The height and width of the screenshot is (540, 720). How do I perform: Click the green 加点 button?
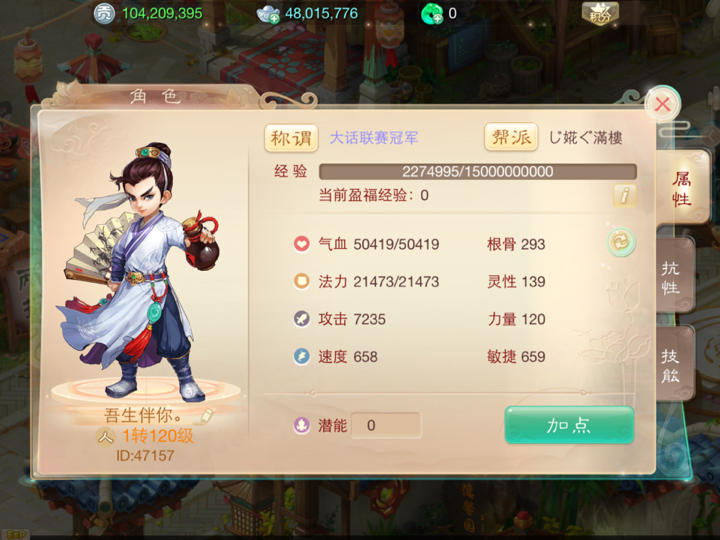coord(569,425)
